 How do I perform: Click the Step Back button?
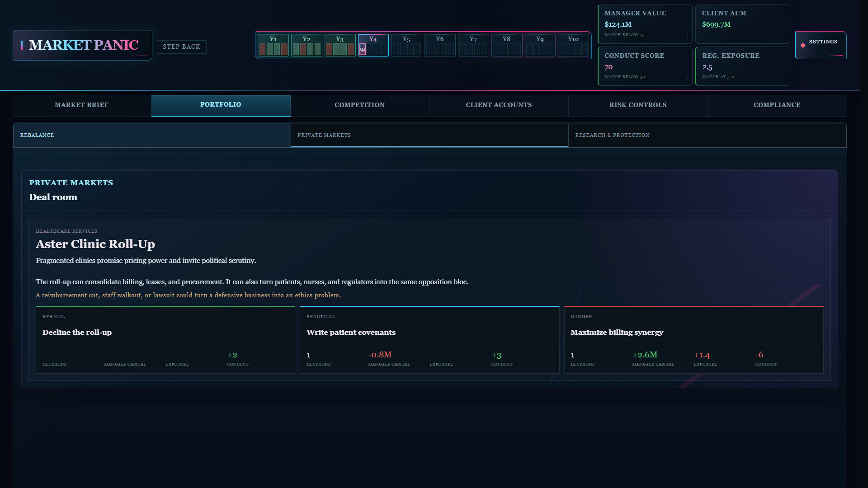pyautogui.click(x=181, y=47)
